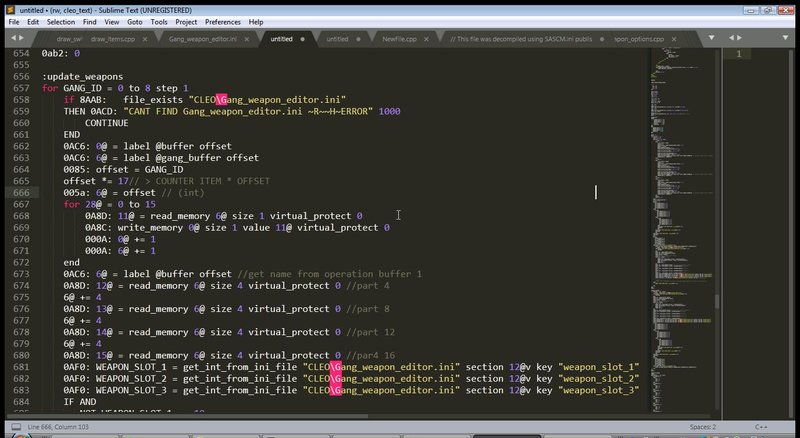Viewport: 800px width, 438px height.
Task: Close the spon_options.cpp tab
Action: tap(674, 39)
